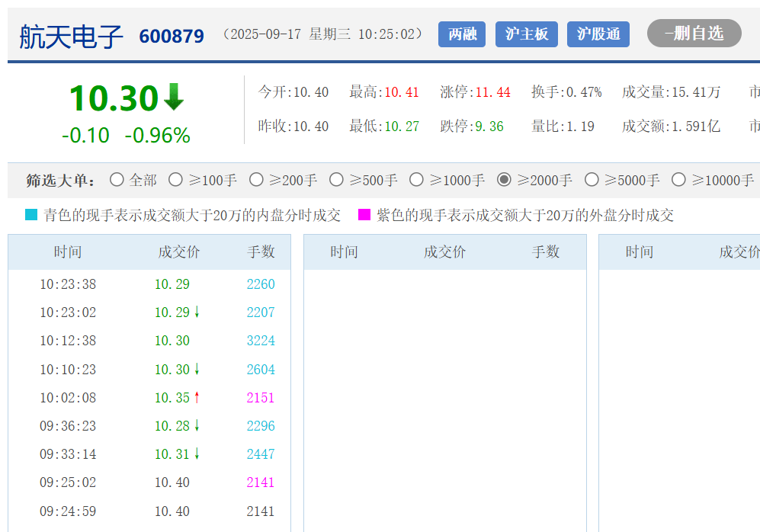Click the 2604 volume cell
This screenshot has height=532, width=760.
coord(261,370)
